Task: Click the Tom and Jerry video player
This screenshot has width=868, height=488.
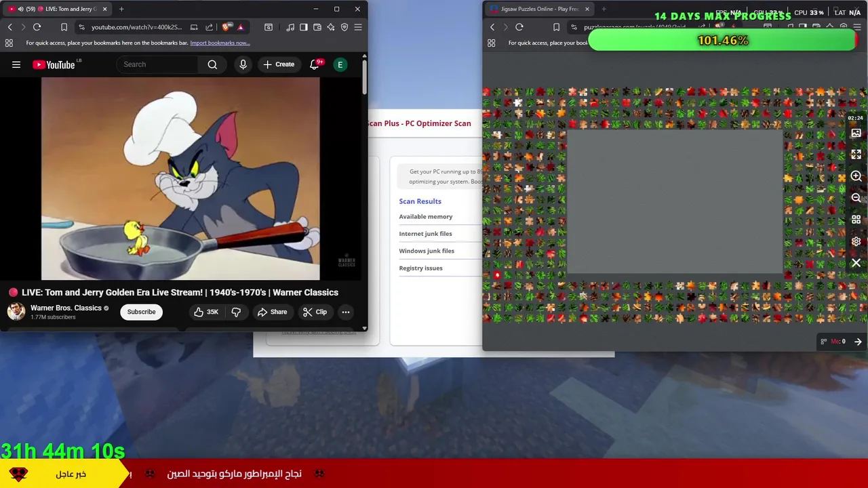Action: click(x=180, y=178)
